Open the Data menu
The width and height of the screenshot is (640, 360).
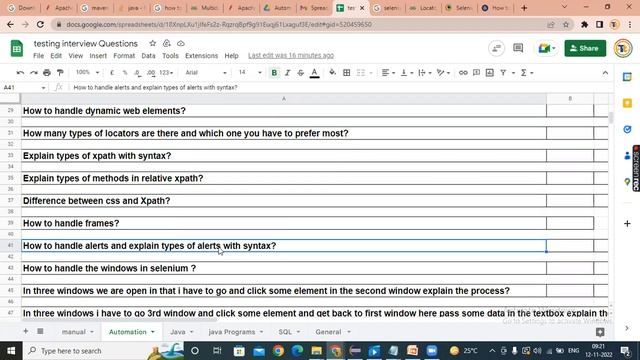point(148,56)
